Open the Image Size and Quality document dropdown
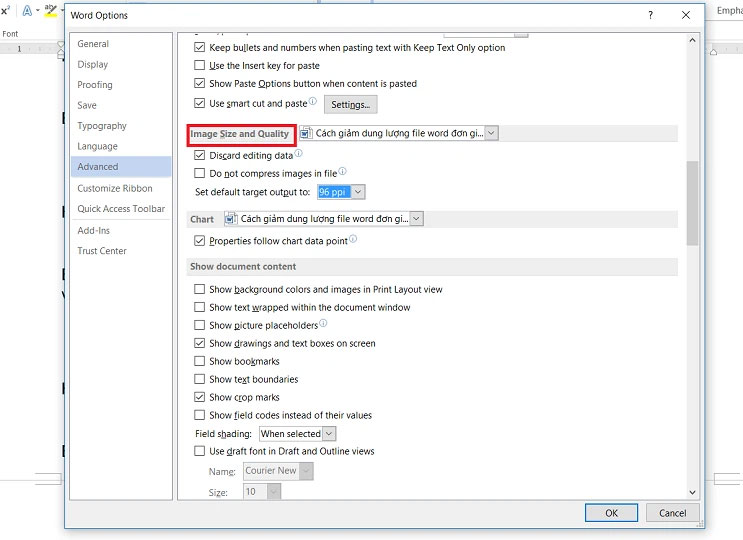This screenshot has width=743, height=540. pos(490,133)
